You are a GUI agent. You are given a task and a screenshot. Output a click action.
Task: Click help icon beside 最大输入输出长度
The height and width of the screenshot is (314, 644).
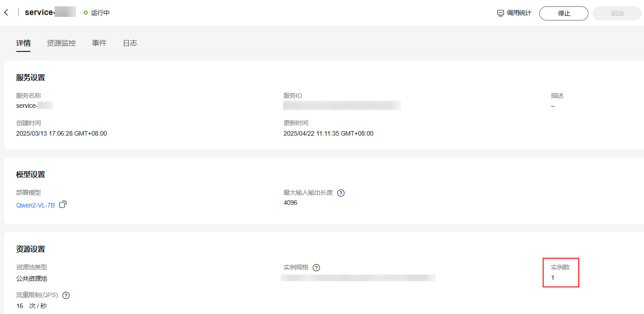pyautogui.click(x=341, y=193)
